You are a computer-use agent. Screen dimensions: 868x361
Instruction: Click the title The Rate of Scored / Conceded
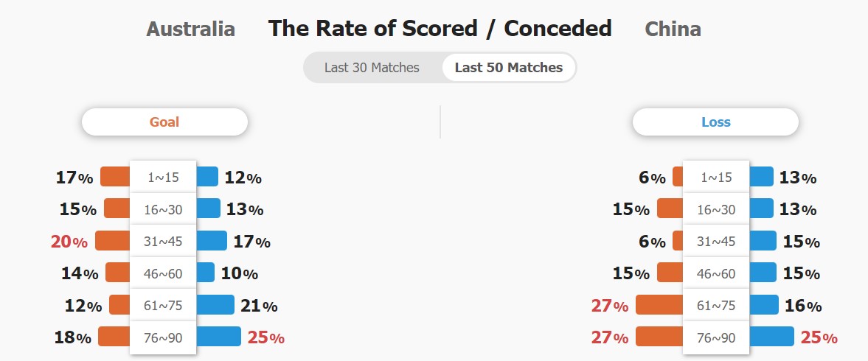[440, 29]
